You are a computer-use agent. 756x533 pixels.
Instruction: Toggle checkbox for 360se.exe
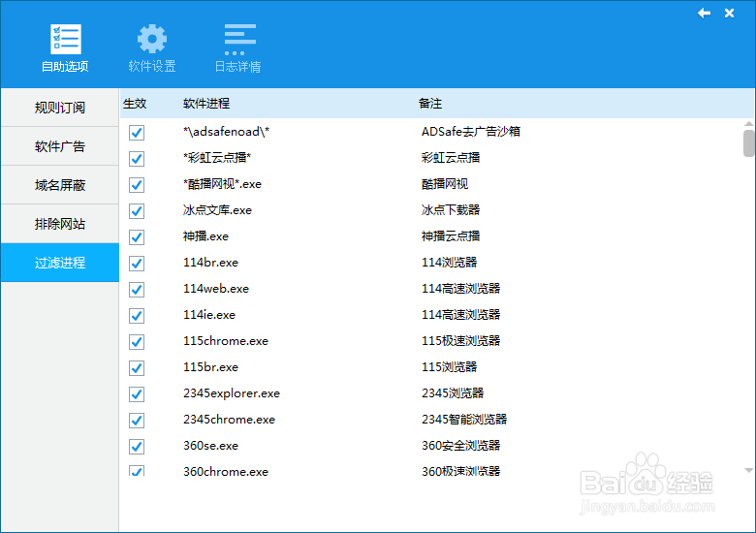pyautogui.click(x=137, y=447)
